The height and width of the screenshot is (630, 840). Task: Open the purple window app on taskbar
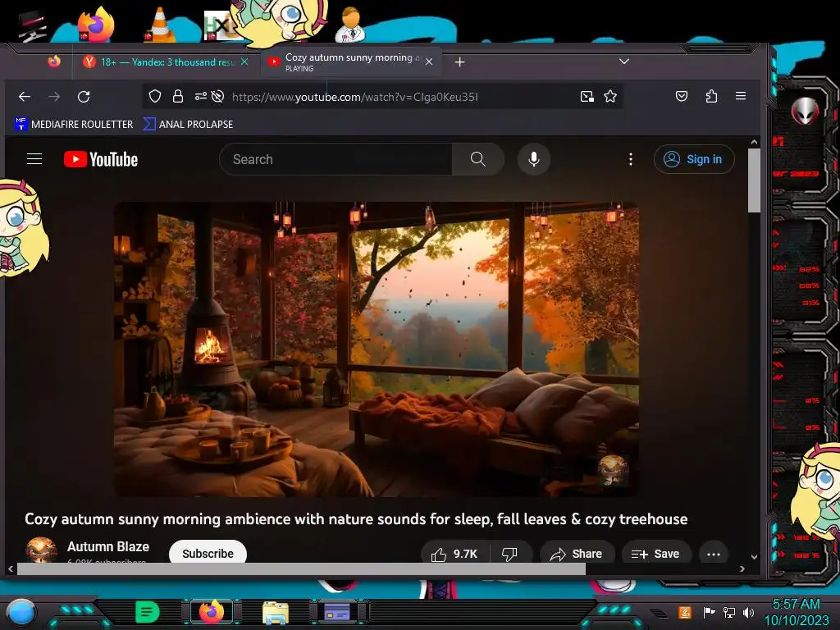(337, 612)
